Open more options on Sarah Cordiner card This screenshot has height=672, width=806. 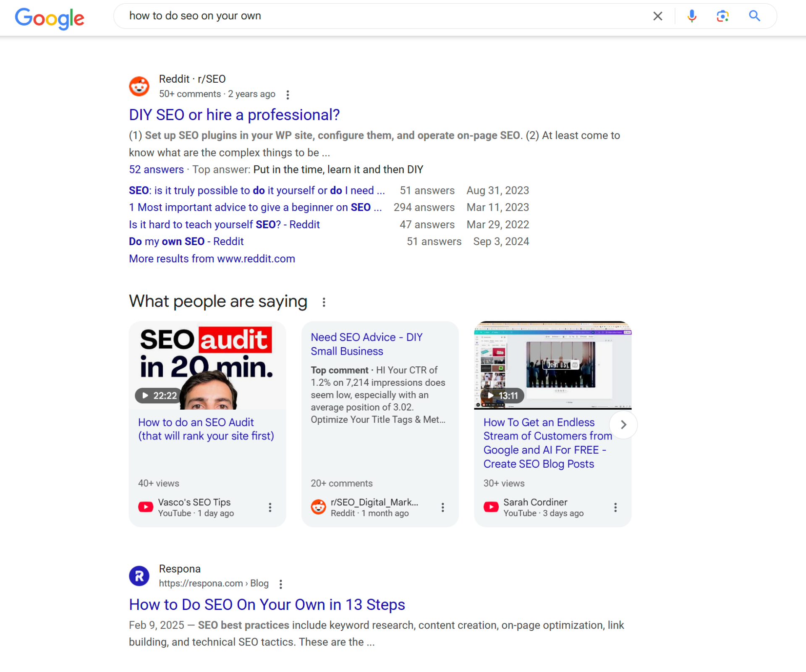[615, 507]
